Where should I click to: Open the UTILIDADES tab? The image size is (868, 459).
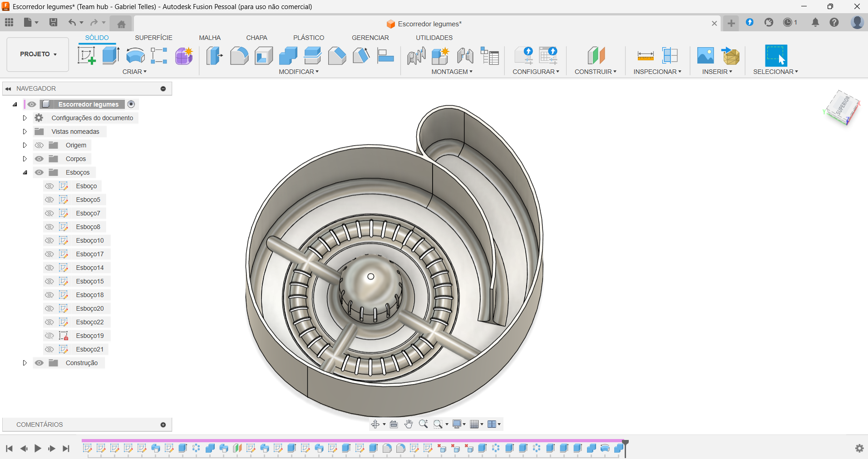(434, 38)
